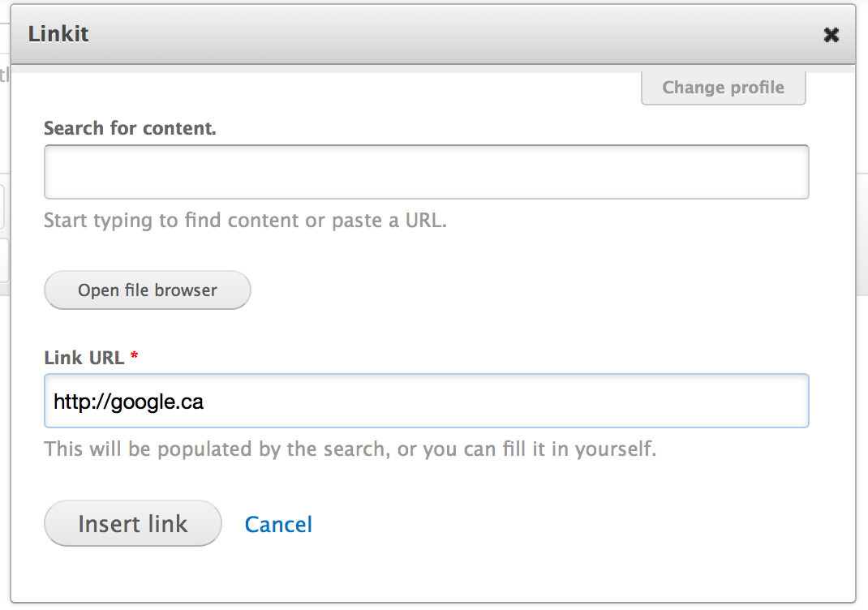Place cursor on the http://google.ca text
Image resolution: width=868 pixels, height=610 pixels.
(x=128, y=401)
